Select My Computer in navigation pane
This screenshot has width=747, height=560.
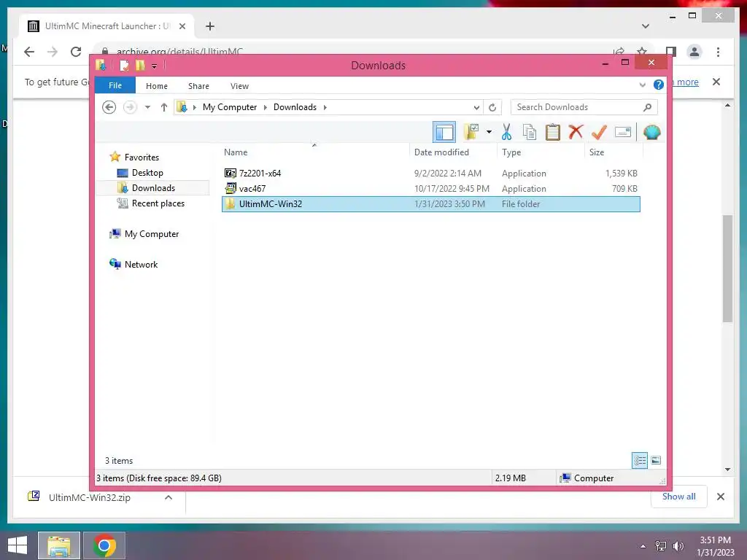point(152,234)
